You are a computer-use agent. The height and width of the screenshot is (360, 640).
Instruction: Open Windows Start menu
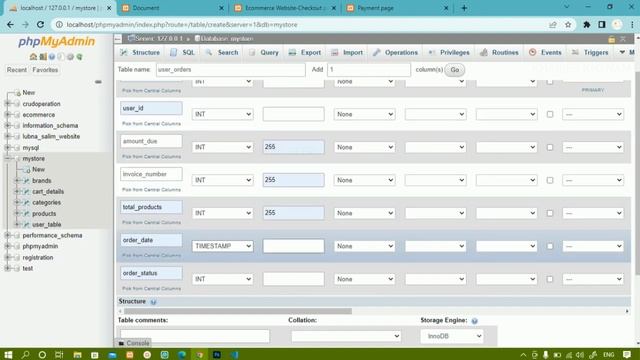pyautogui.click(x=8, y=355)
